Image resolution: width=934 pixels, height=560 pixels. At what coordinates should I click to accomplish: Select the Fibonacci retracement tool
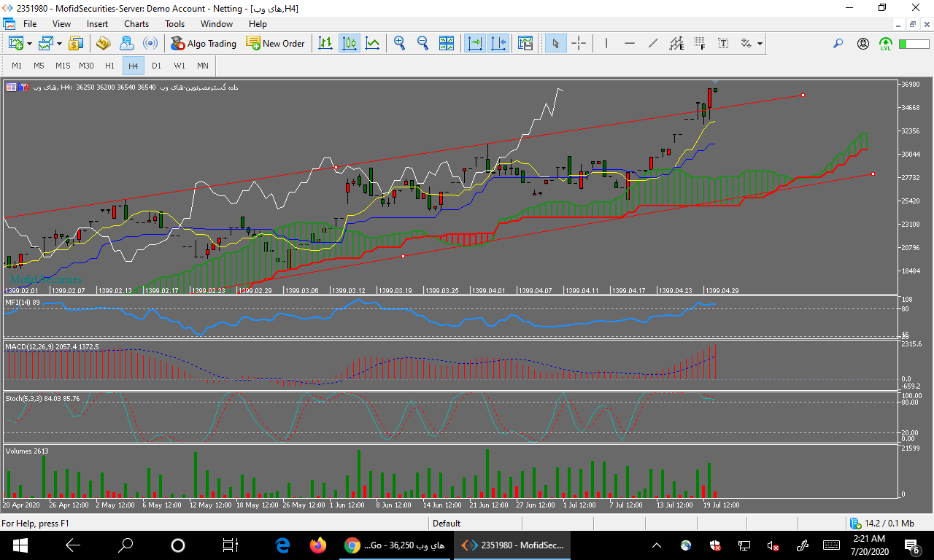[700, 43]
